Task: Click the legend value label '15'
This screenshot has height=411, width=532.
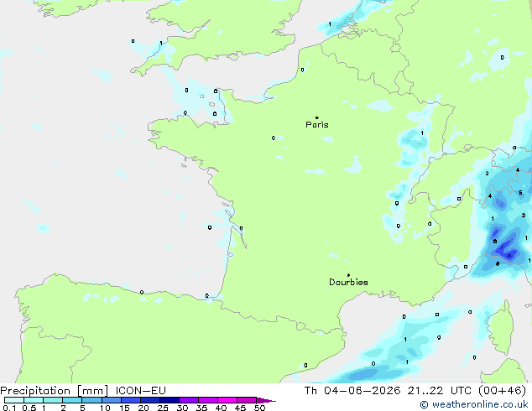Action: 124,408
